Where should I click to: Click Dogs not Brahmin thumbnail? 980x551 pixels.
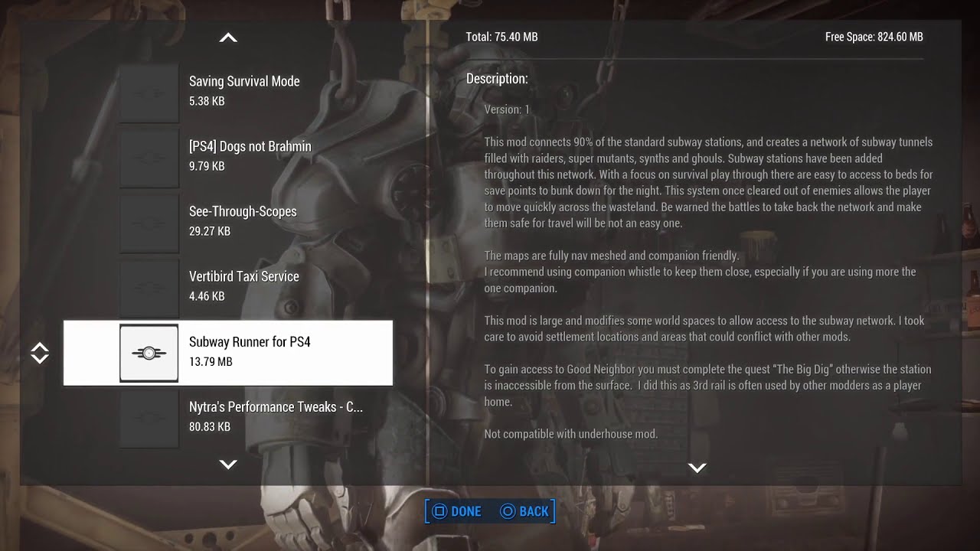click(149, 158)
